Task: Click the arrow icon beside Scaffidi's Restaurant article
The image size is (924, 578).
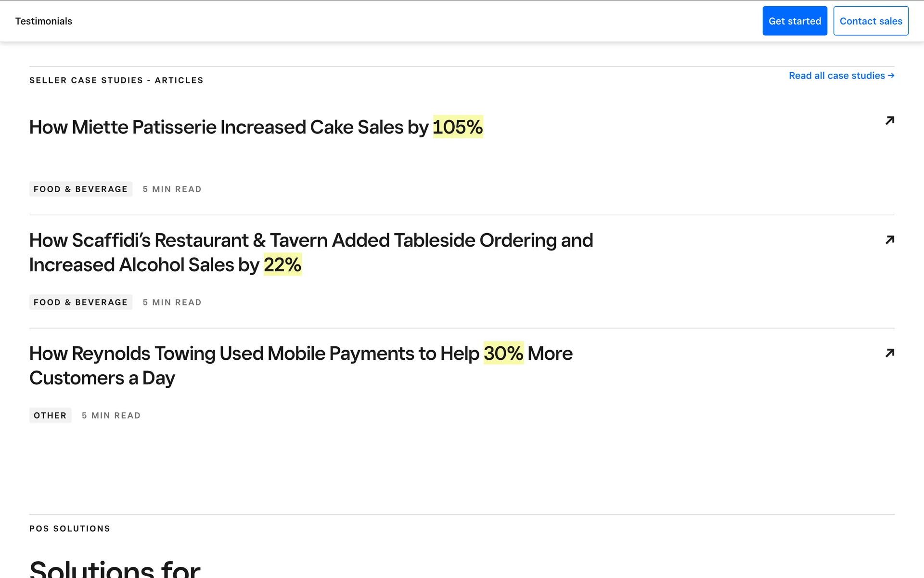Action: coord(889,240)
